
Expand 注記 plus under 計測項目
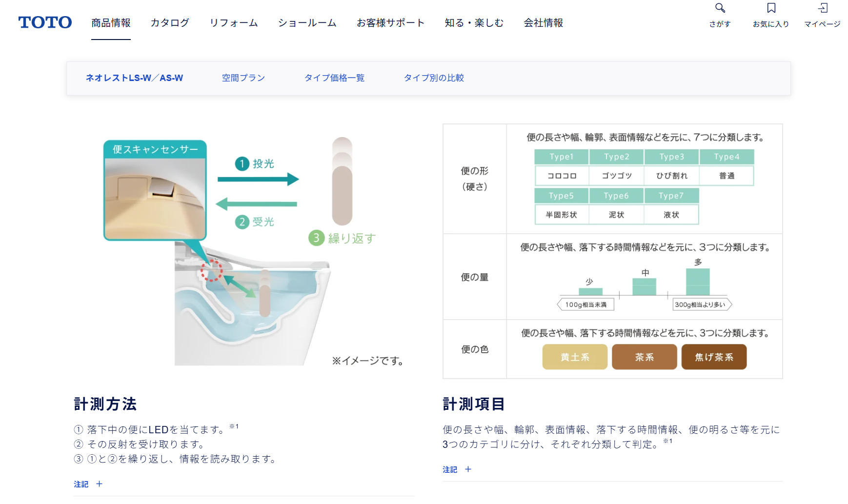pos(468,469)
